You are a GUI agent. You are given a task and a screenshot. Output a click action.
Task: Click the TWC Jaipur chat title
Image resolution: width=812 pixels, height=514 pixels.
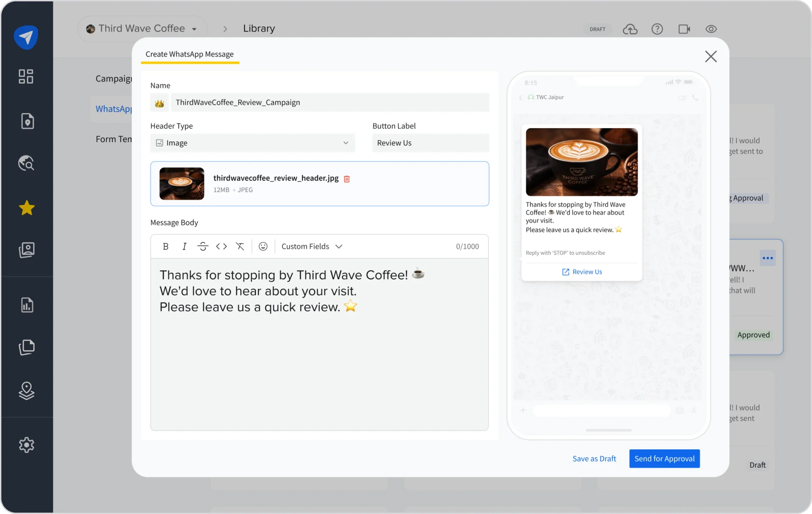click(550, 97)
